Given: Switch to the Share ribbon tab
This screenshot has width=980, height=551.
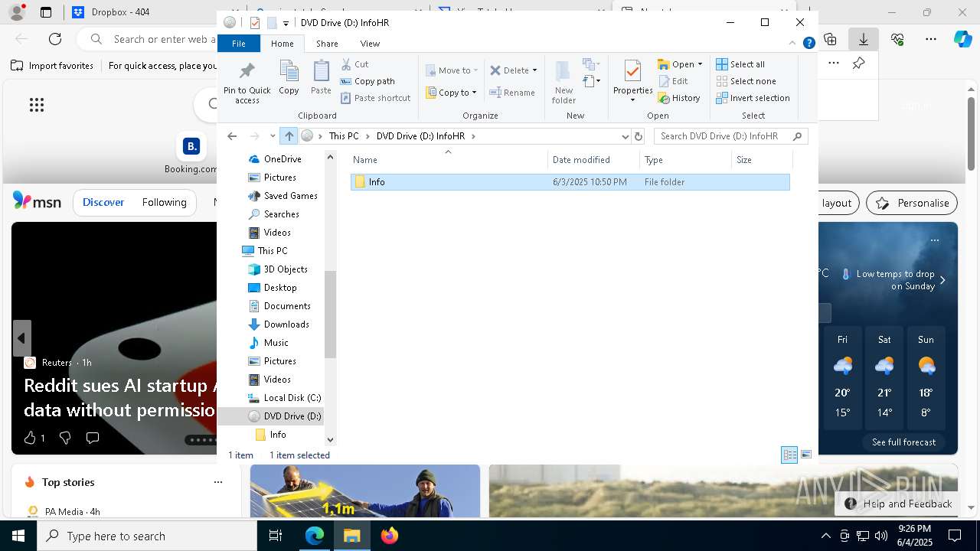Looking at the screenshot, I should pyautogui.click(x=327, y=44).
